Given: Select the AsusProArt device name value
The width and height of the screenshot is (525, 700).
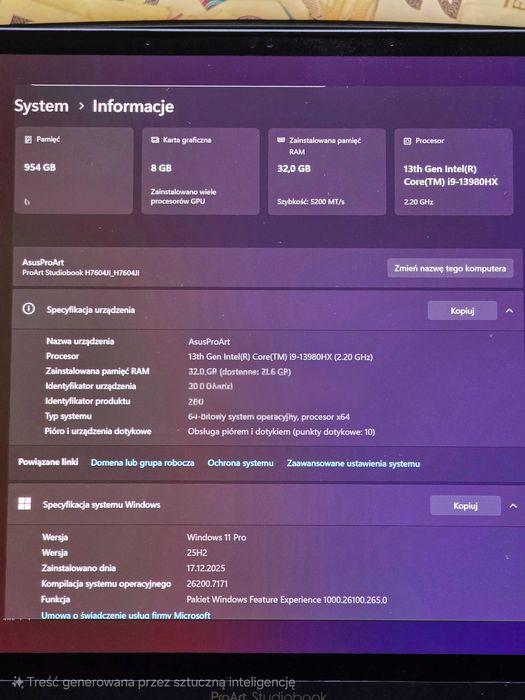Looking at the screenshot, I should pyautogui.click(x=209, y=342).
